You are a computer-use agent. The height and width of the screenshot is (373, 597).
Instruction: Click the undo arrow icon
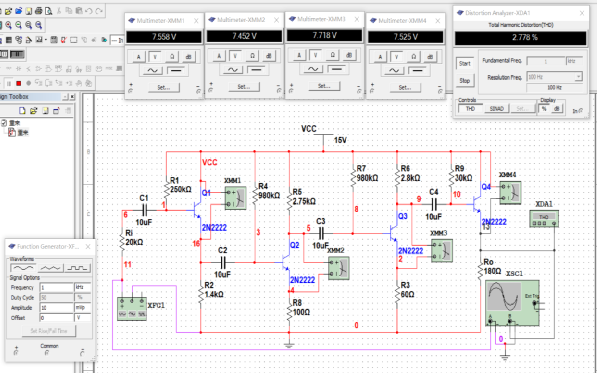pos(89,11)
